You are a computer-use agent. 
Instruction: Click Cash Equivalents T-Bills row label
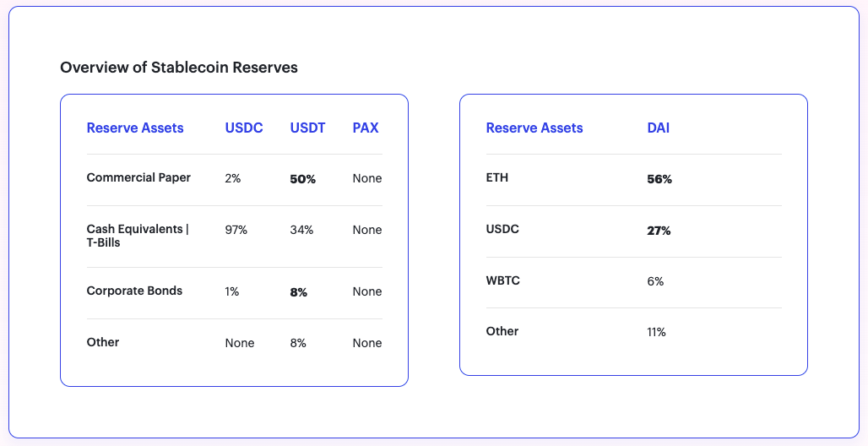point(137,236)
